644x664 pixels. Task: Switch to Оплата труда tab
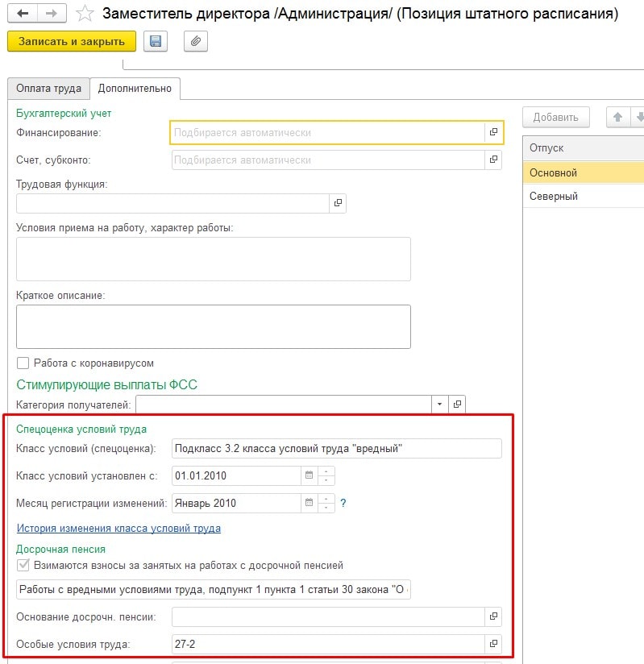(49, 89)
